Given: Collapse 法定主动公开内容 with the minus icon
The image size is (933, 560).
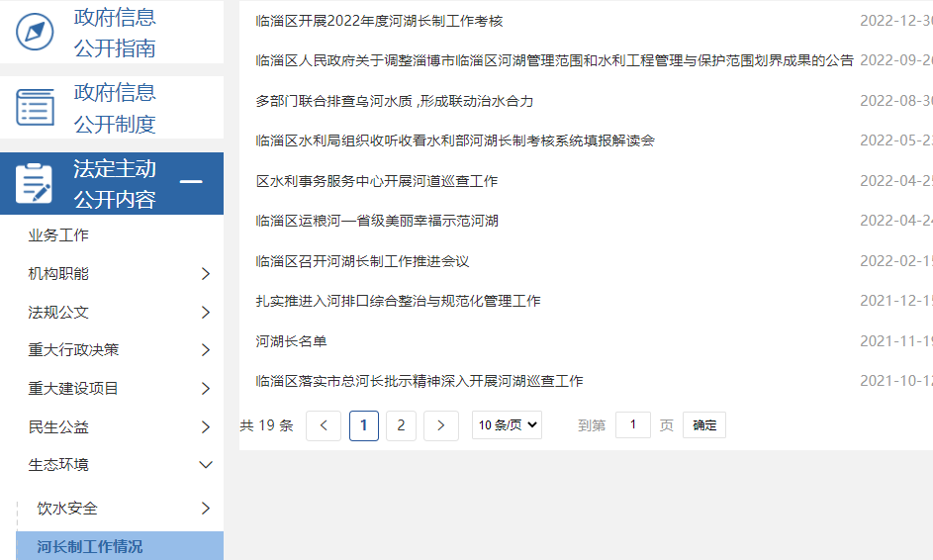Looking at the screenshot, I should pos(191,182).
